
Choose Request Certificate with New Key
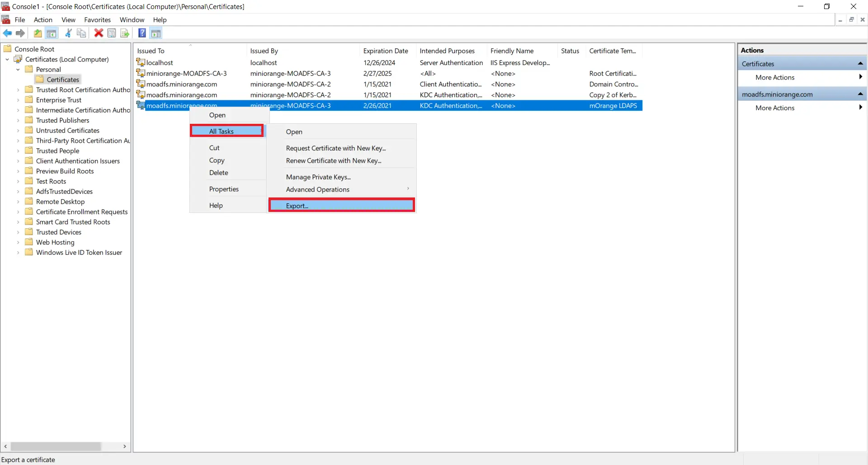335,148
